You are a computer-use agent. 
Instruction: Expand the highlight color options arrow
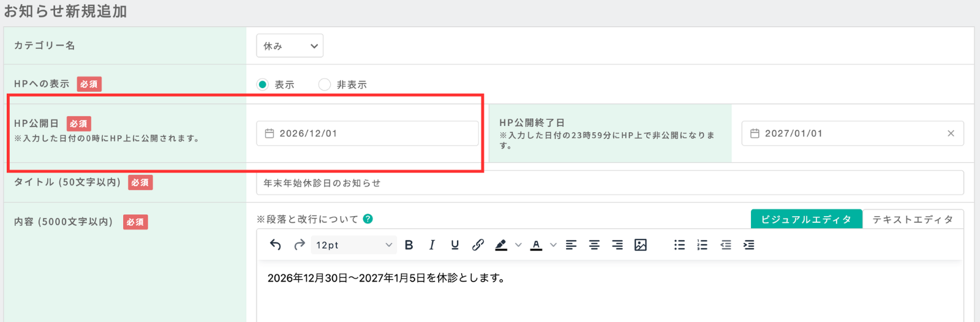point(518,245)
